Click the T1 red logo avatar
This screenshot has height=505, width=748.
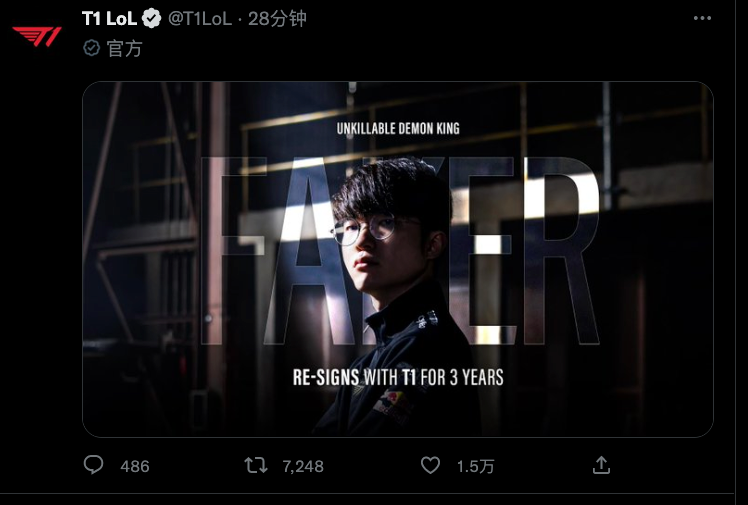37,37
